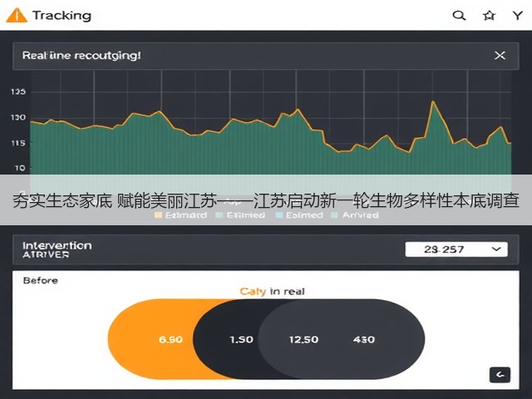This screenshot has width=532, height=399.
Task: Click the Chinese headline overlay text
Action: pos(266,200)
